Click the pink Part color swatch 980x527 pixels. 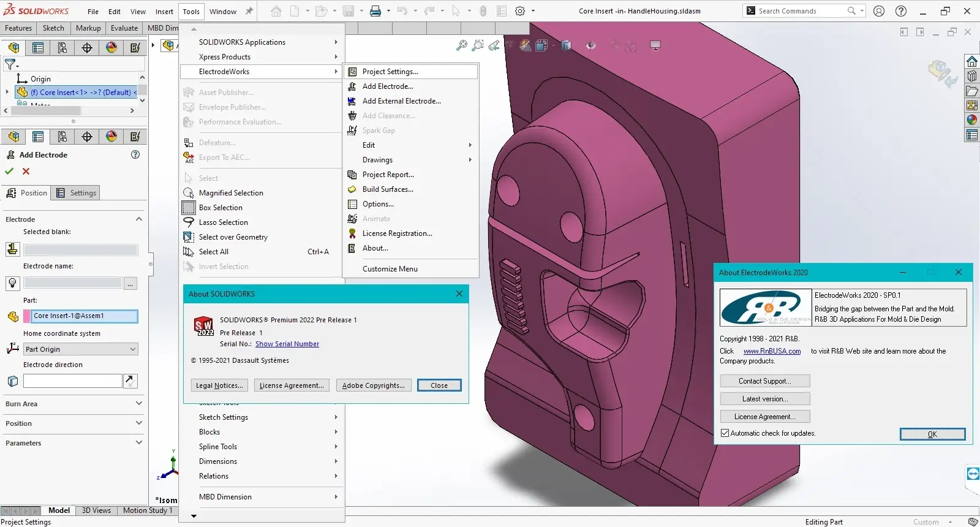click(x=27, y=316)
